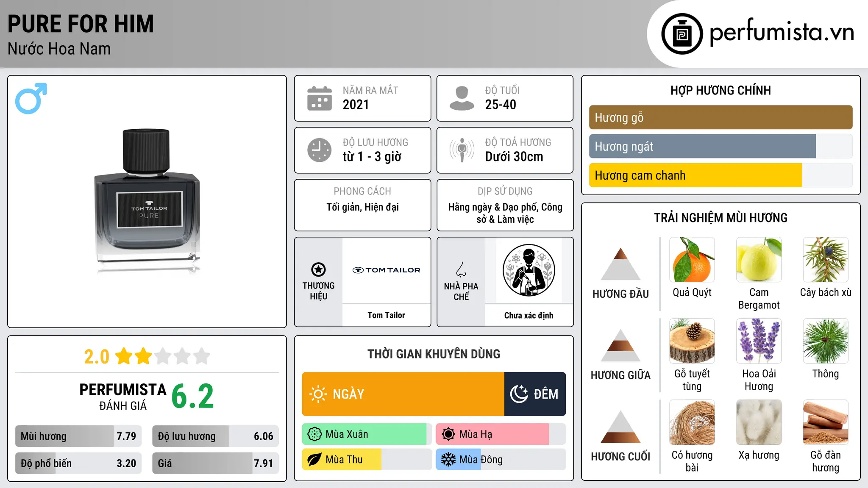Open the Cây bách xù juniper image
868x488 pixels.
pyautogui.click(x=826, y=260)
